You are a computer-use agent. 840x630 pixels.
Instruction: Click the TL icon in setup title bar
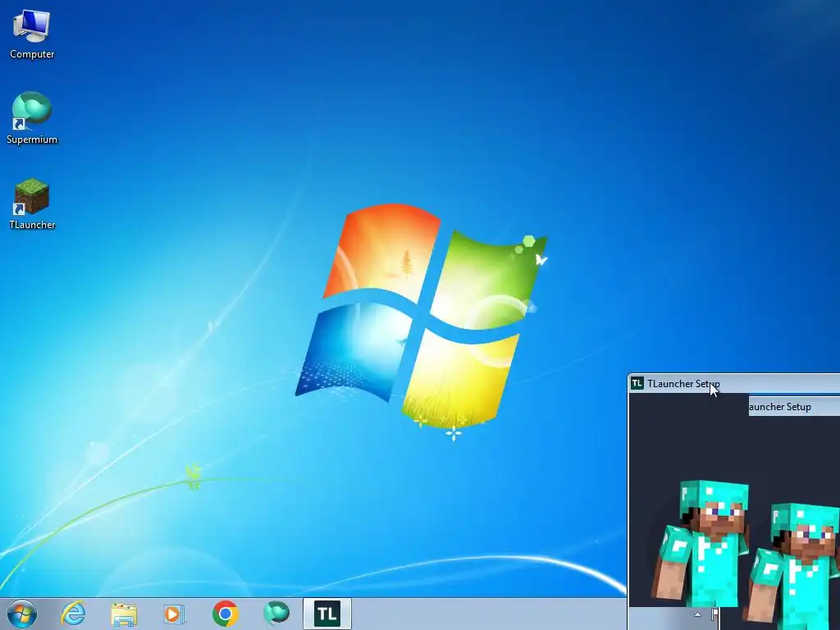pyautogui.click(x=637, y=383)
